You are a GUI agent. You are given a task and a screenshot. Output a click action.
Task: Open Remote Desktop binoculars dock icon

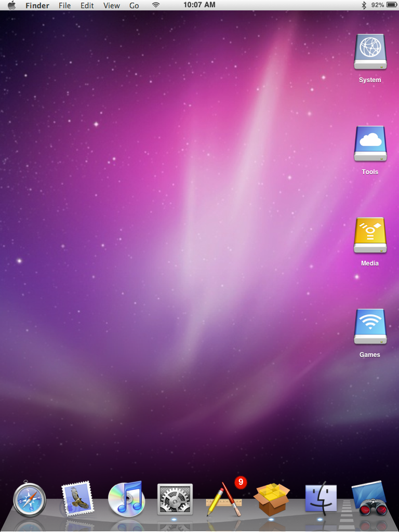tap(370, 499)
